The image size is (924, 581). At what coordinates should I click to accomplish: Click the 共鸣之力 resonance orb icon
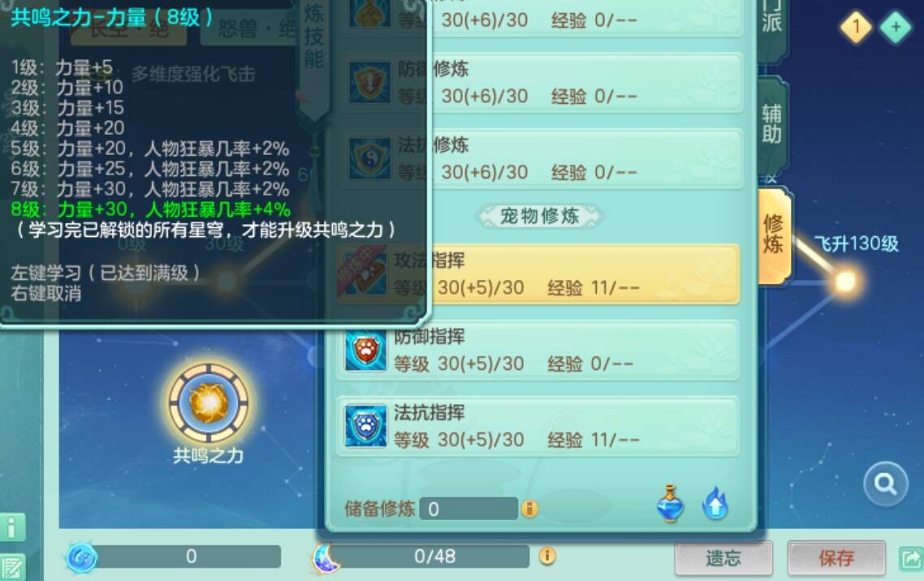[x=209, y=403]
